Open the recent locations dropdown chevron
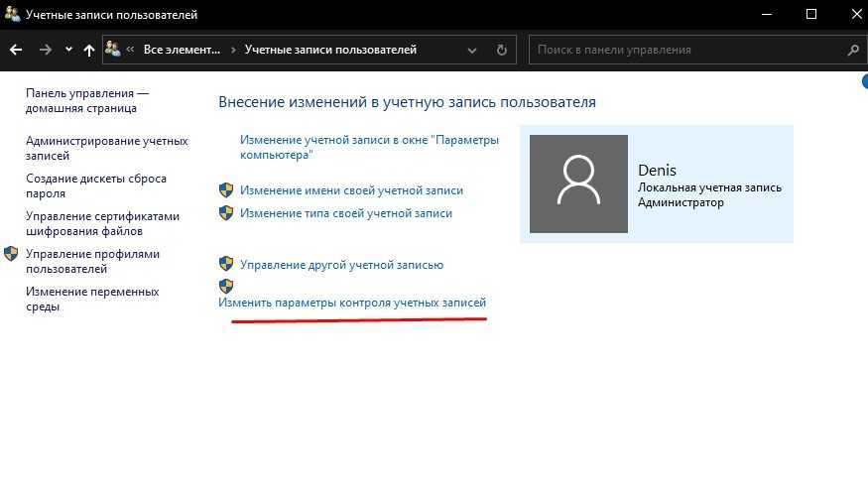 pos(68,50)
